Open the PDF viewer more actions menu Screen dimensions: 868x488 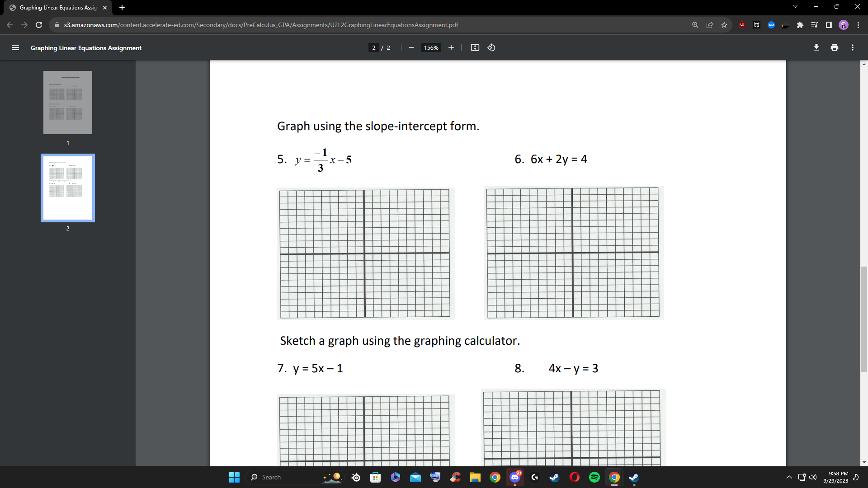tap(853, 47)
